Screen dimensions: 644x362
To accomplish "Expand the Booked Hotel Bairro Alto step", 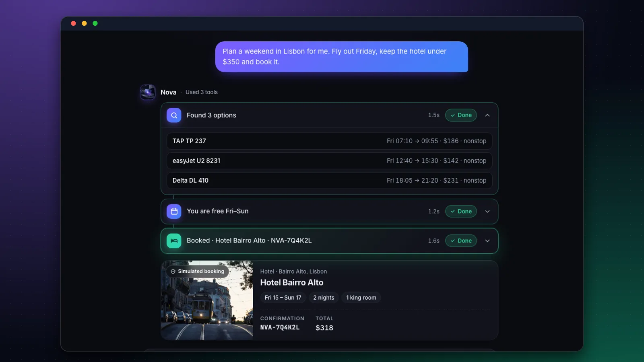I will [x=487, y=241].
